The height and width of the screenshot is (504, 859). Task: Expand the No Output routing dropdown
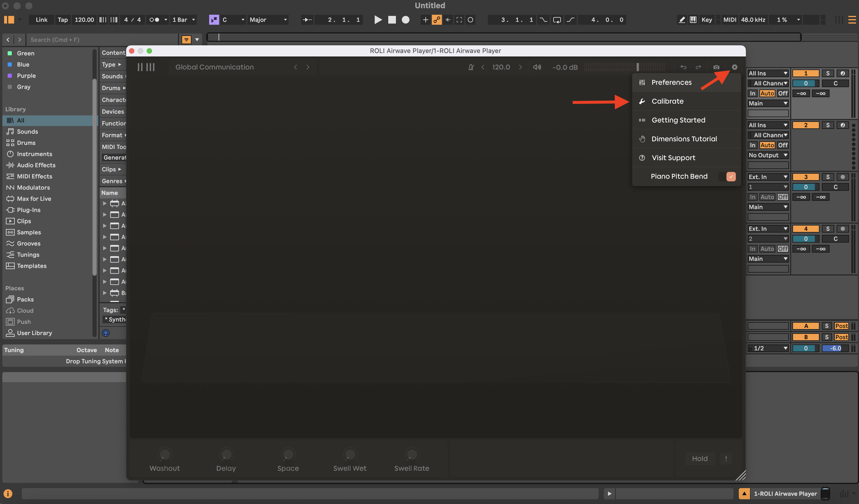point(768,155)
